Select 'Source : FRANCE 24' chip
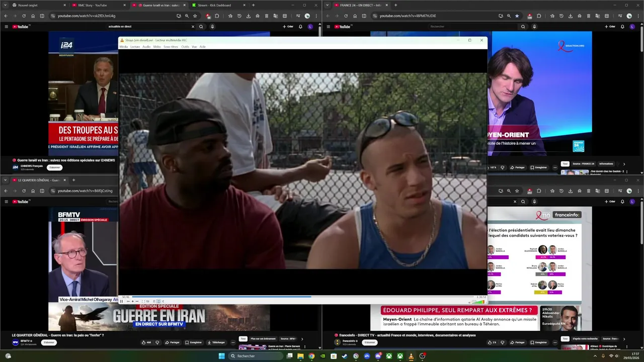The image size is (644, 362). click(585, 164)
